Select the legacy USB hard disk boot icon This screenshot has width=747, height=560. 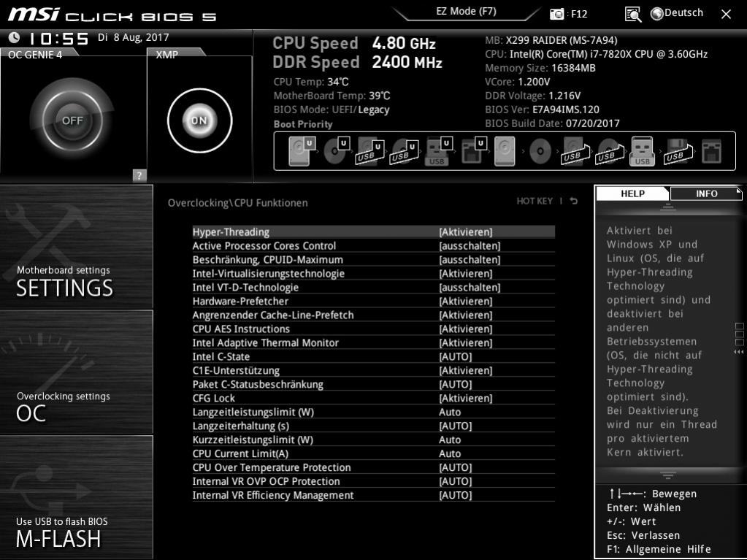pyautogui.click(x=575, y=151)
